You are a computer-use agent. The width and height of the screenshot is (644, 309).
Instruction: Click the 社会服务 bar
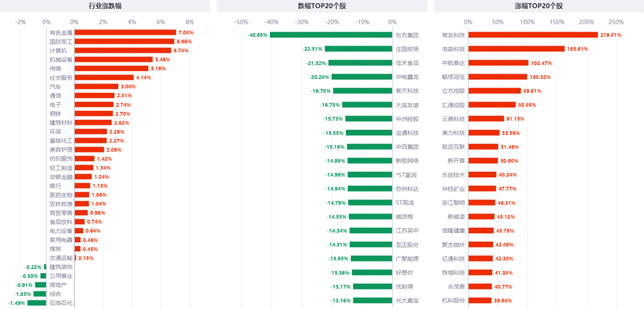point(104,77)
